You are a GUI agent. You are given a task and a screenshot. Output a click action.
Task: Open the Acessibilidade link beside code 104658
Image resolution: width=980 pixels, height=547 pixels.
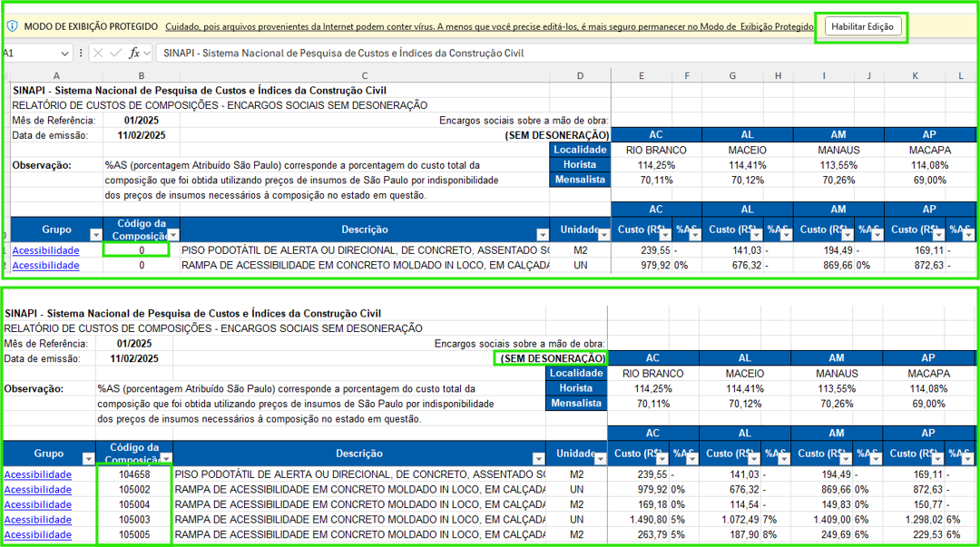pos(37,474)
